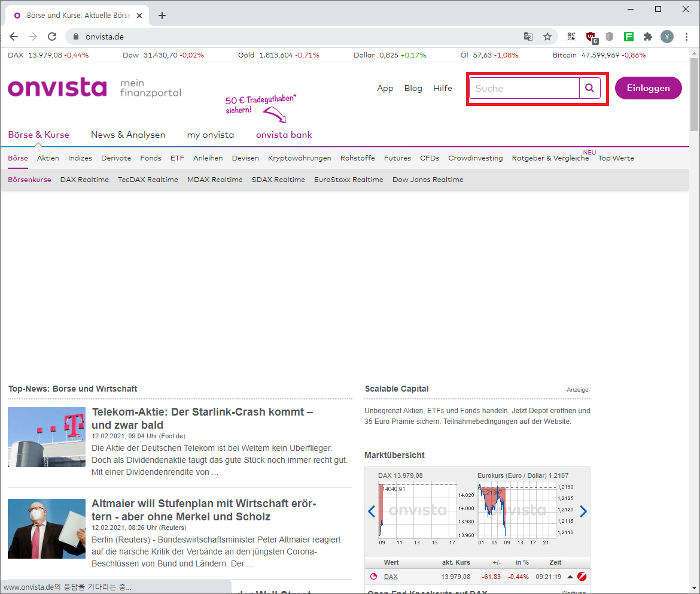This screenshot has height=594, width=700.
Task: Open the Derivate submenu item
Action: (116, 157)
